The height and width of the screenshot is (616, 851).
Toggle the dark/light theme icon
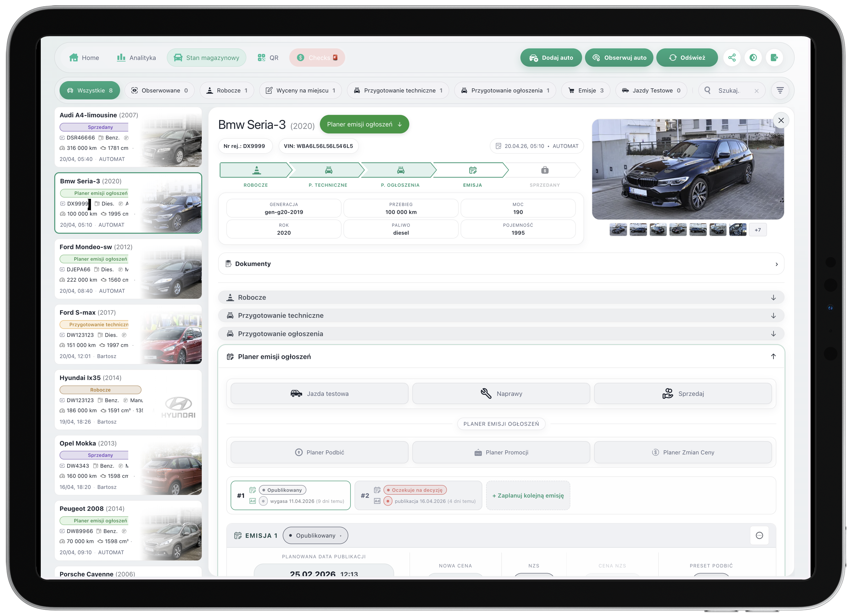pyautogui.click(x=753, y=57)
